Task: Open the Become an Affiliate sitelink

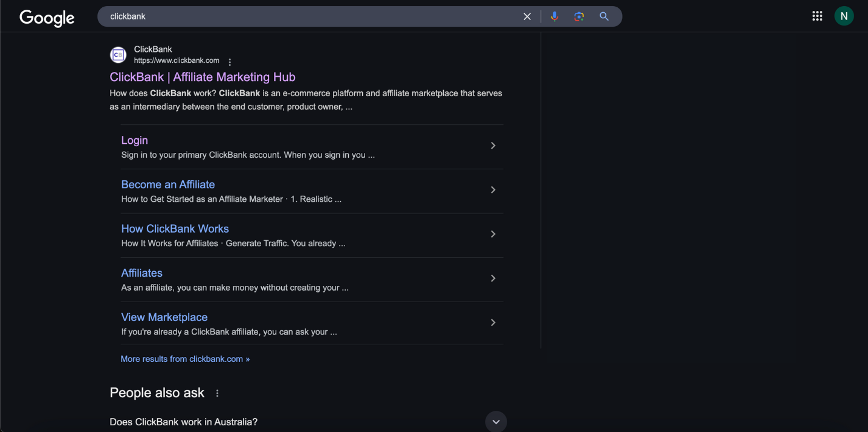Action: 168,185
